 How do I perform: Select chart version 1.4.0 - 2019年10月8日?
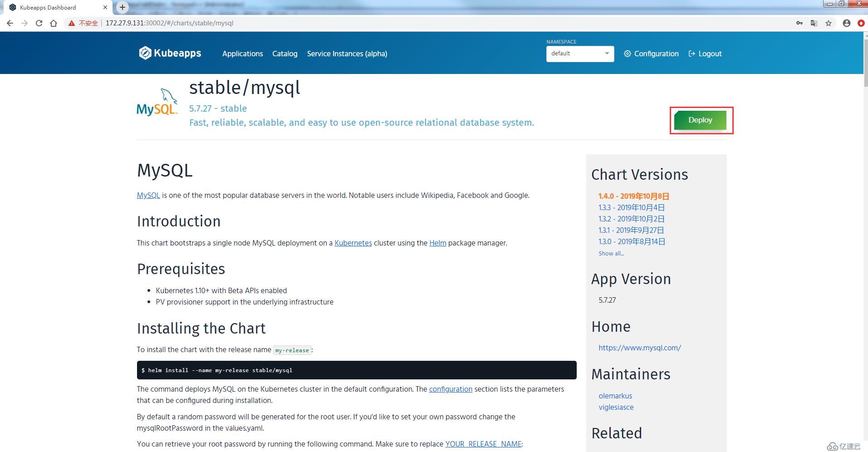[633, 196]
